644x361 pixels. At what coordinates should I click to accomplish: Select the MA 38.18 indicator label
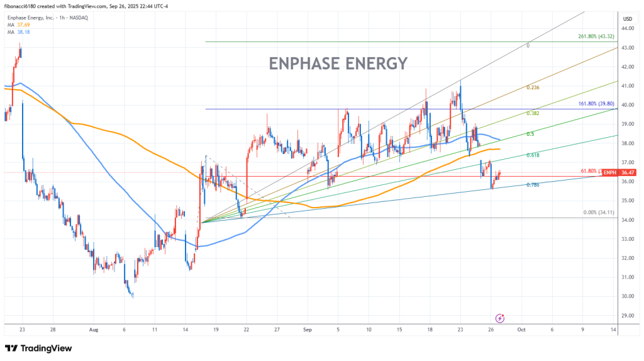click(x=18, y=31)
